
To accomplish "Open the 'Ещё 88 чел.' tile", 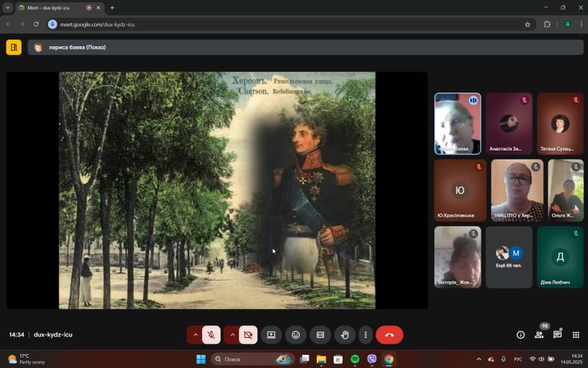I will pos(509,257).
